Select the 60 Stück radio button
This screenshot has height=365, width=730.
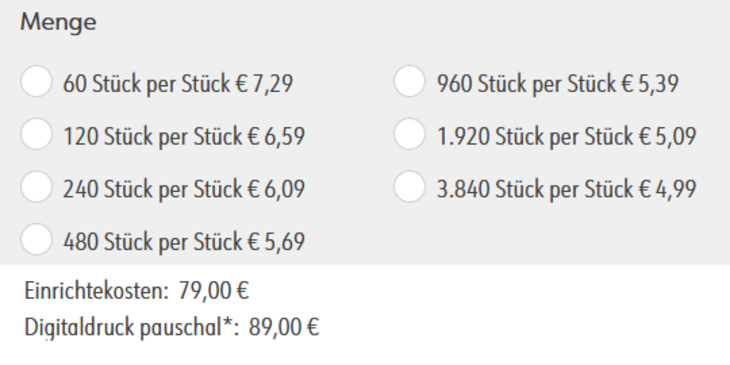(36, 81)
